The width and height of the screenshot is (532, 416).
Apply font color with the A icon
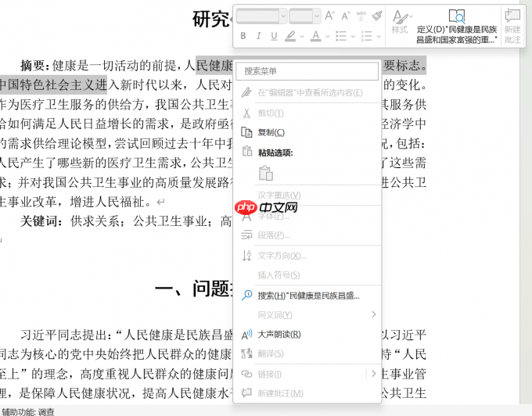click(x=316, y=36)
